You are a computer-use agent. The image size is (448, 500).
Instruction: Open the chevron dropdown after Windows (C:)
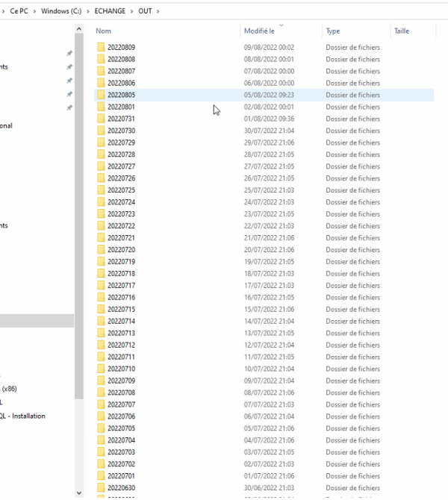click(x=87, y=11)
